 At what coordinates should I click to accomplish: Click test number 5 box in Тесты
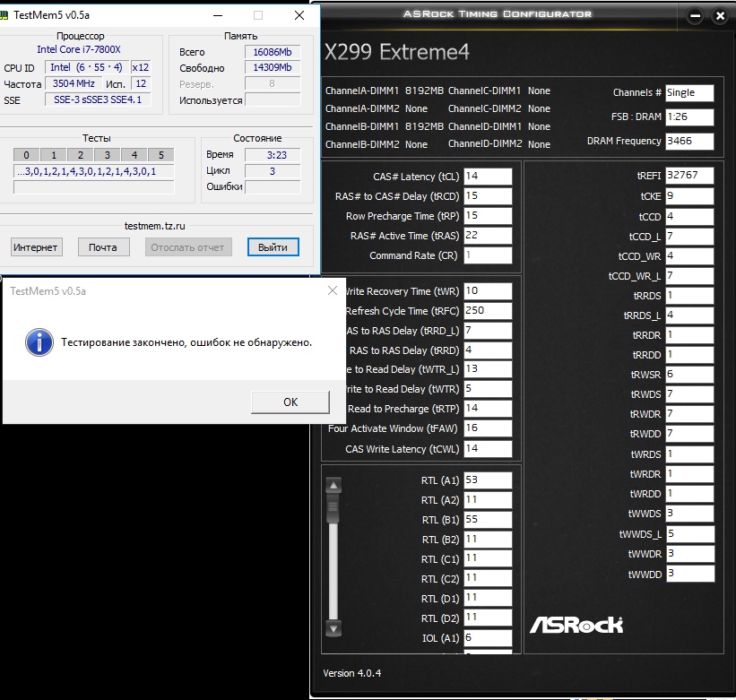point(161,155)
